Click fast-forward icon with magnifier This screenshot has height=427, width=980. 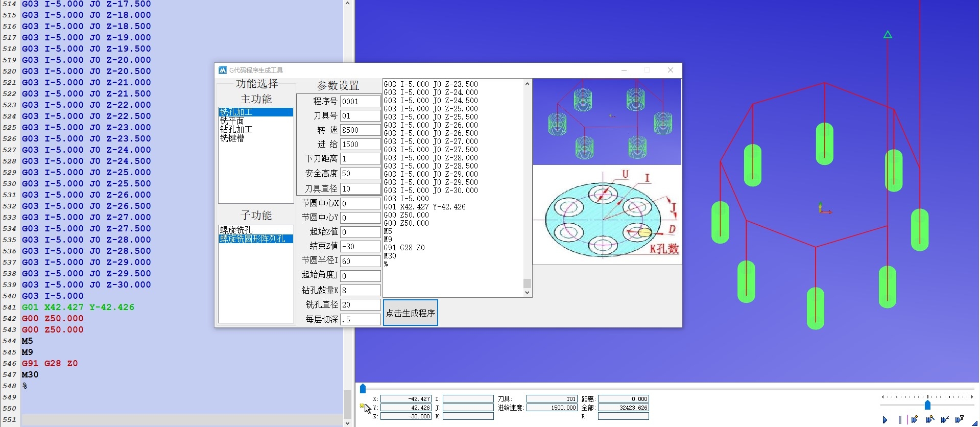tap(929, 420)
